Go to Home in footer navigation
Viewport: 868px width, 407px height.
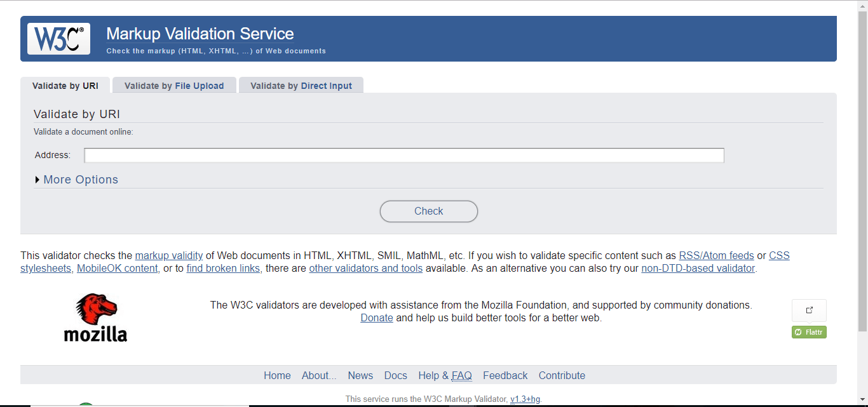(277, 375)
